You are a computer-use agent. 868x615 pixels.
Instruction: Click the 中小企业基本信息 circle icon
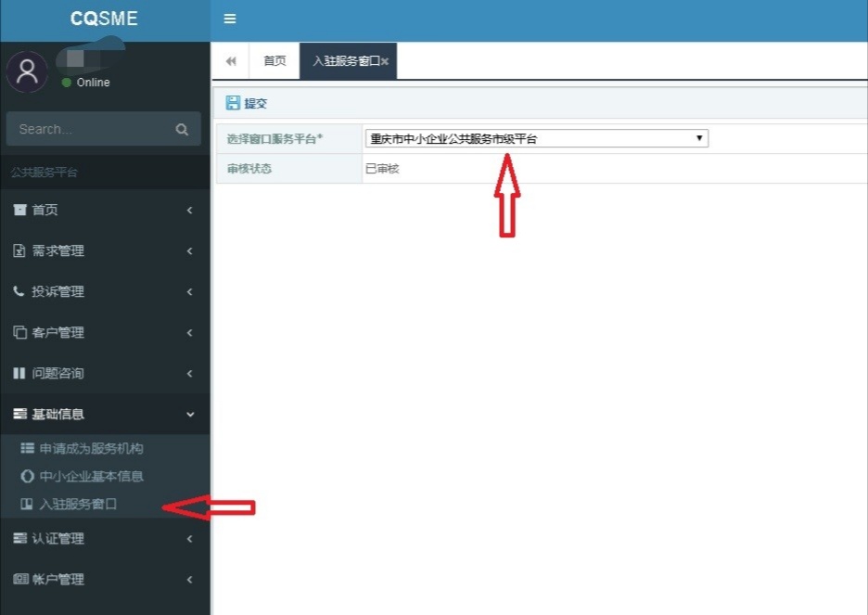pos(27,476)
